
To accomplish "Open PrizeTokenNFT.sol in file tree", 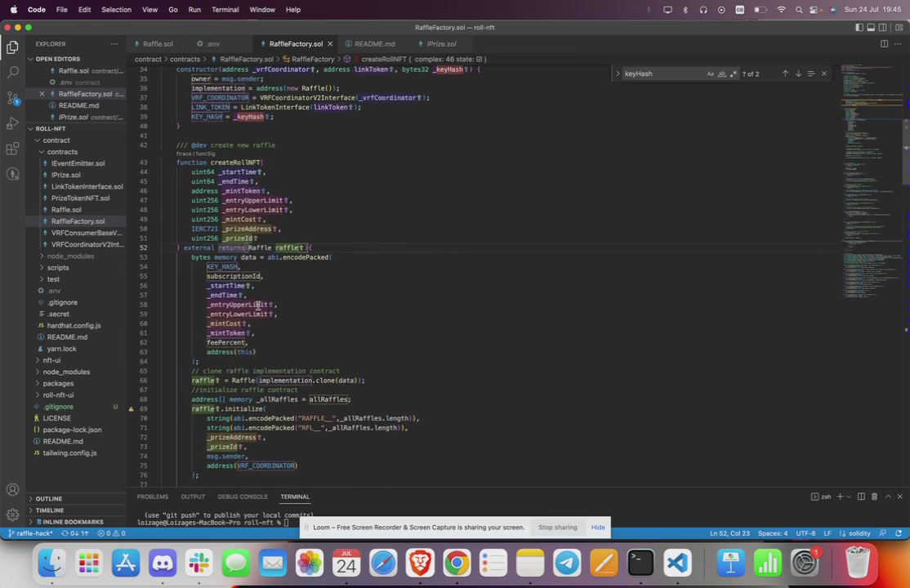I will coord(80,198).
